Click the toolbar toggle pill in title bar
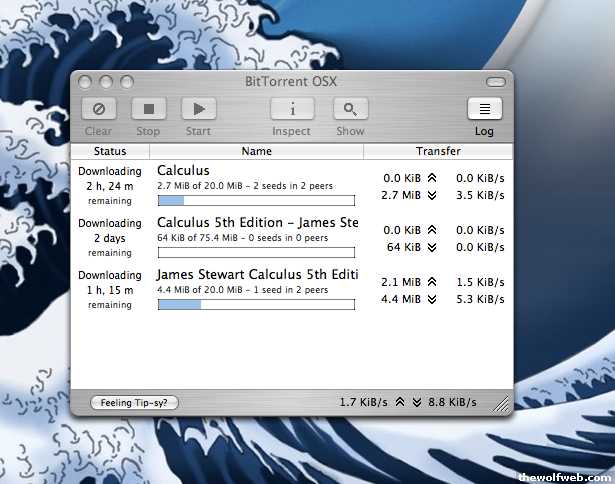 (x=495, y=81)
